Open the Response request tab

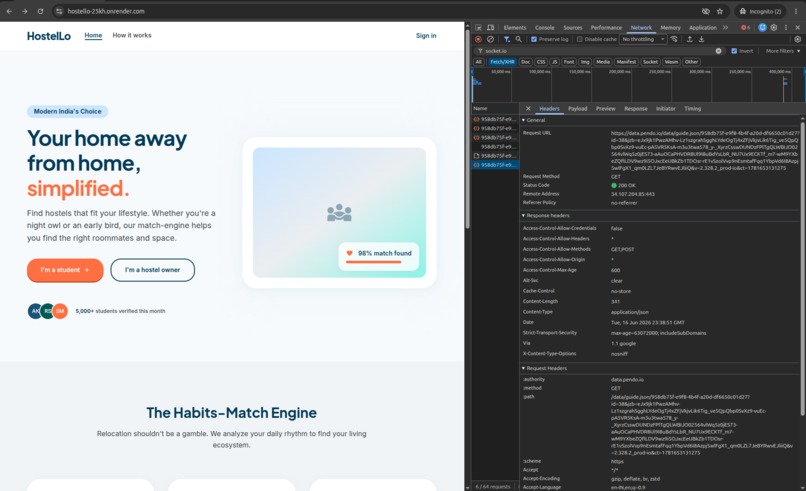(x=636, y=108)
